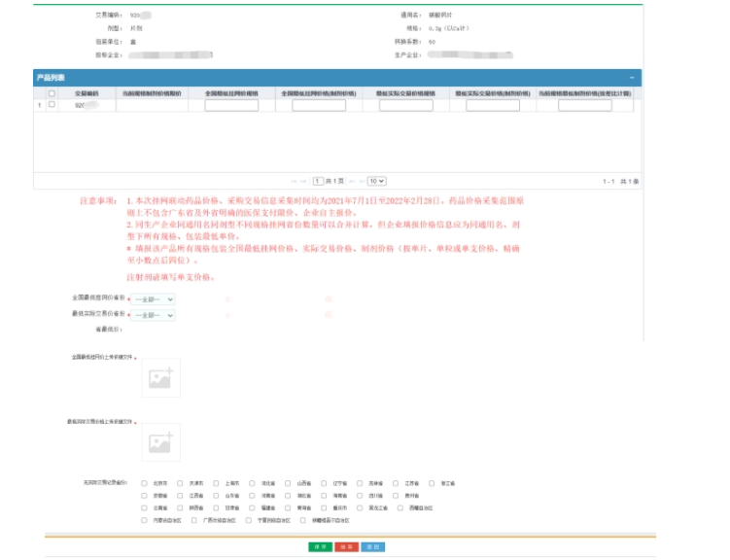Open the rows-per-page dropdown showing 10
This screenshot has height=560, width=730.
click(x=376, y=181)
